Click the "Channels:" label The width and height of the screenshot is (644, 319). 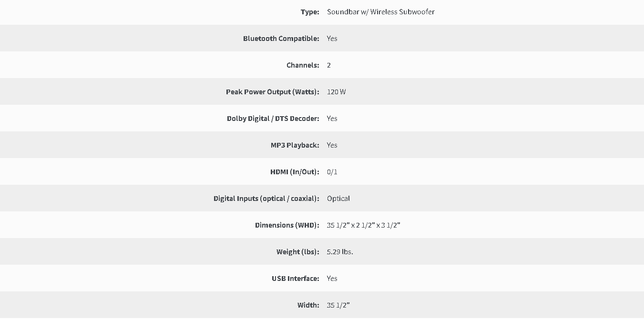coord(303,65)
